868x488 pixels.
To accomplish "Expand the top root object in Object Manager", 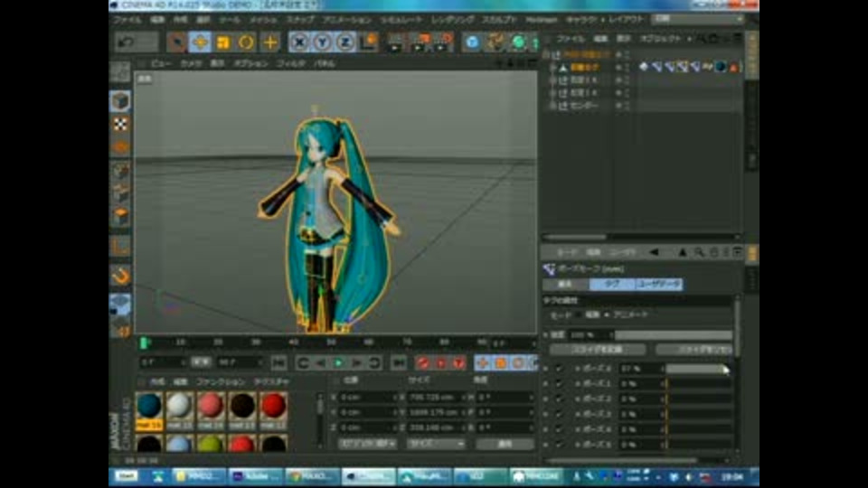I will pos(546,55).
